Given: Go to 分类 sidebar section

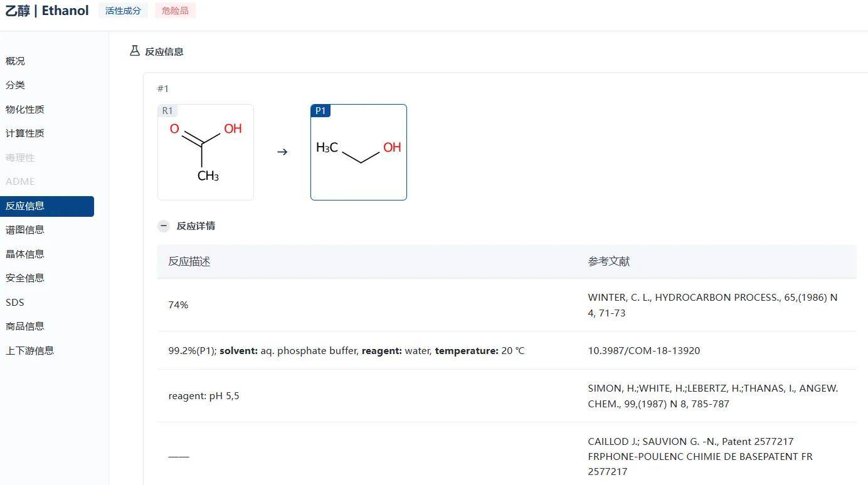Looking at the screenshot, I should [15, 85].
